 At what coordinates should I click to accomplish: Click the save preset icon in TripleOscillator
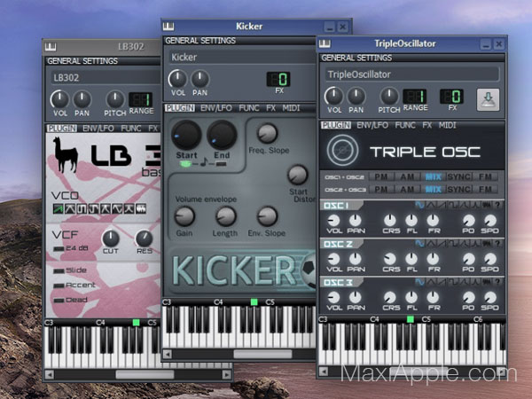488,99
